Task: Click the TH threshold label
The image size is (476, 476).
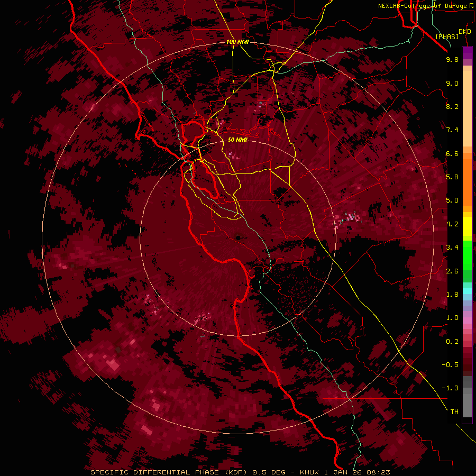Action: pos(454,412)
